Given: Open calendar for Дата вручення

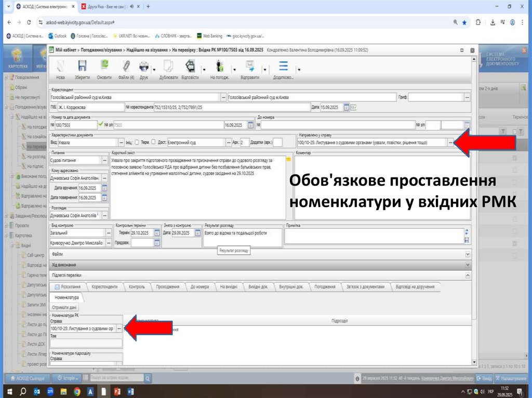Looking at the screenshot, I should point(104,188).
